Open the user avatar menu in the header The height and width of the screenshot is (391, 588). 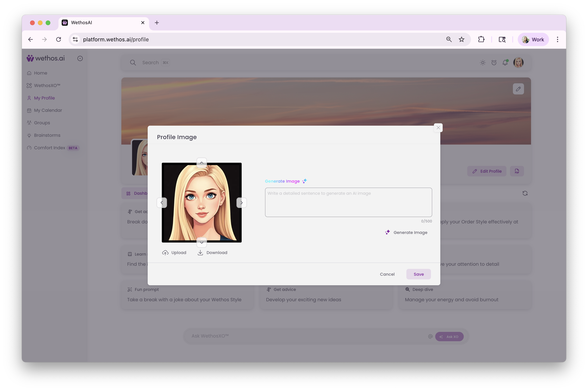(518, 63)
